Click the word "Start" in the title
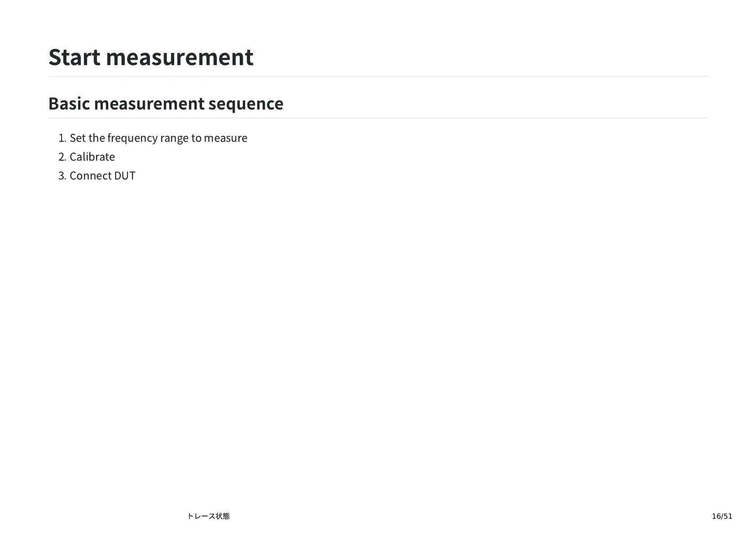 point(74,57)
